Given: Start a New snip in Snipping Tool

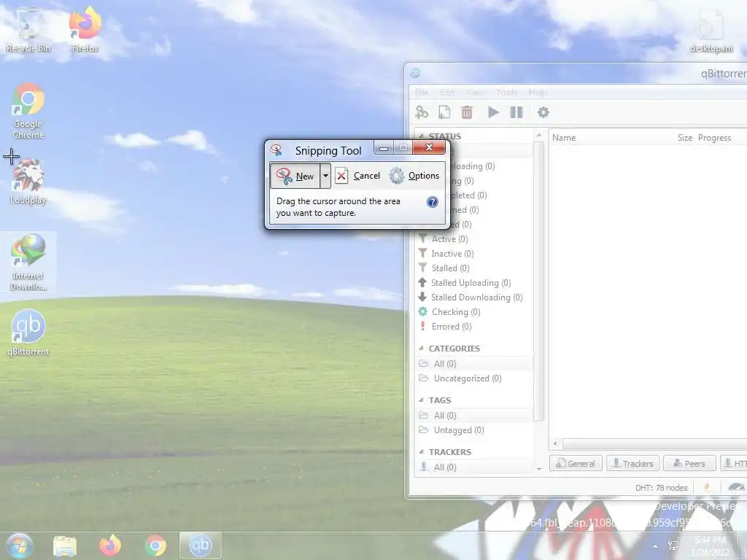Looking at the screenshot, I should pyautogui.click(x=295, y=176).
